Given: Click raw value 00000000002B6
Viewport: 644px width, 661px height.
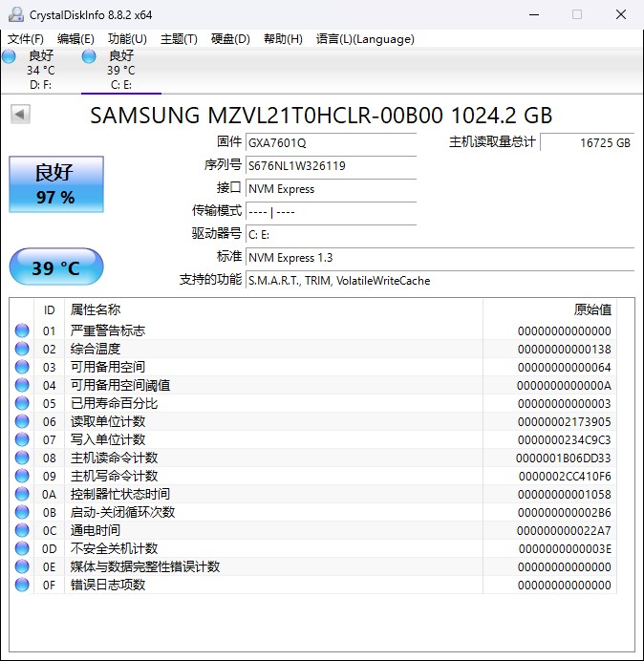Looking at the screenshot, I should tap(565, 512).
